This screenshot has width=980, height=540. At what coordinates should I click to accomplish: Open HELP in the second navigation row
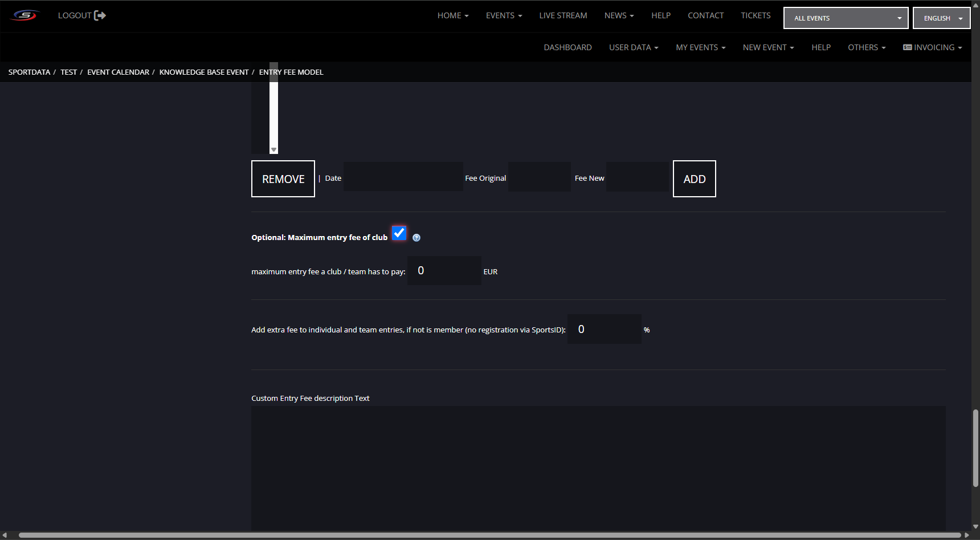(821, 47)
